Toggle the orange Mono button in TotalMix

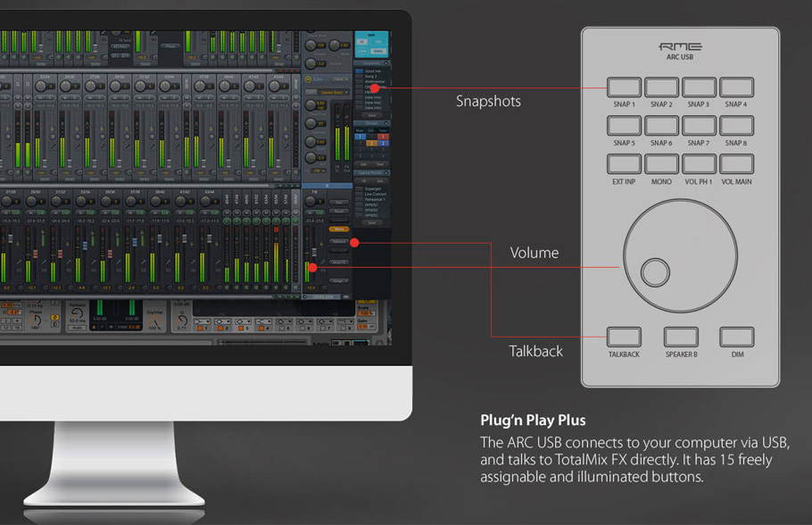pos(339,229)
